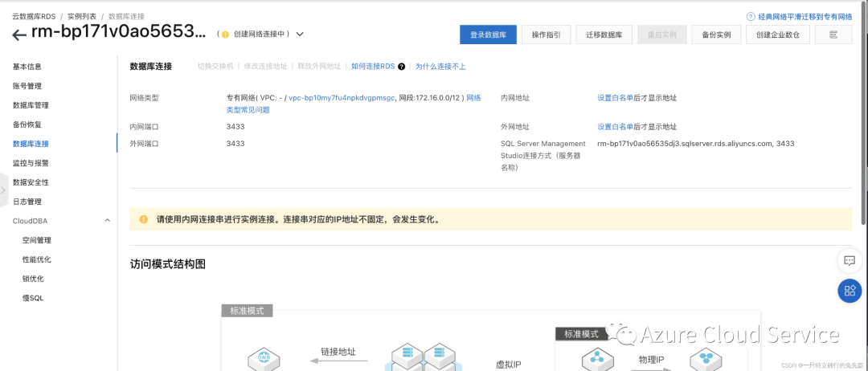Click the 操作指引 button

pyautogui.click(x=547, y=35)
